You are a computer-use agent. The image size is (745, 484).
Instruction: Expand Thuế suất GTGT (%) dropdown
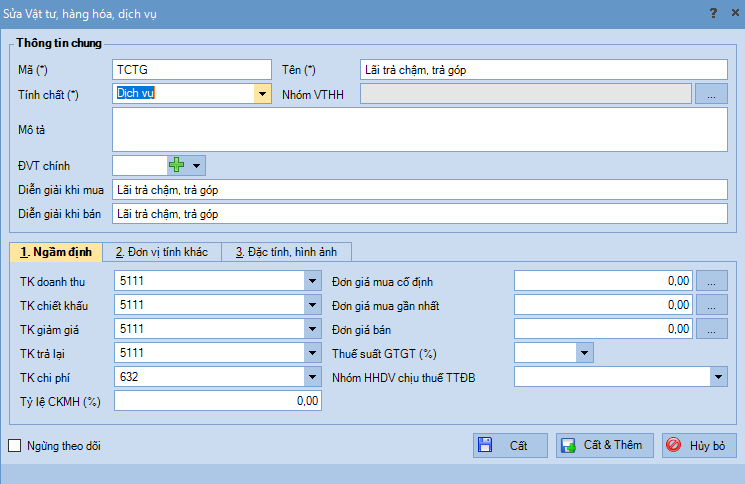[584, 352]
